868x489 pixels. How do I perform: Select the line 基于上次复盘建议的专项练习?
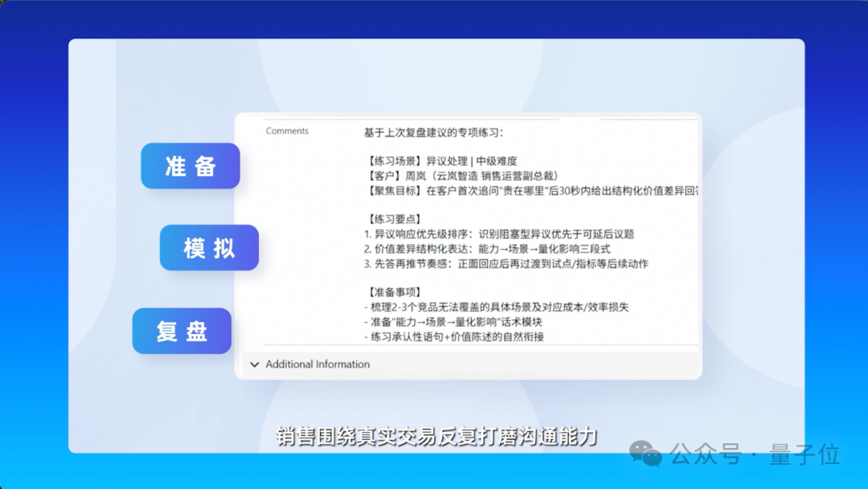433,132
